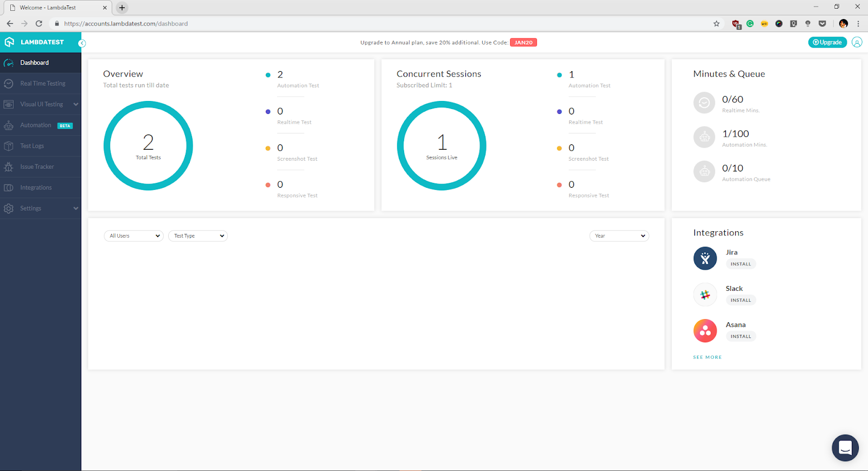
Task: Click the browser address bar
Action: click(380, 24)
